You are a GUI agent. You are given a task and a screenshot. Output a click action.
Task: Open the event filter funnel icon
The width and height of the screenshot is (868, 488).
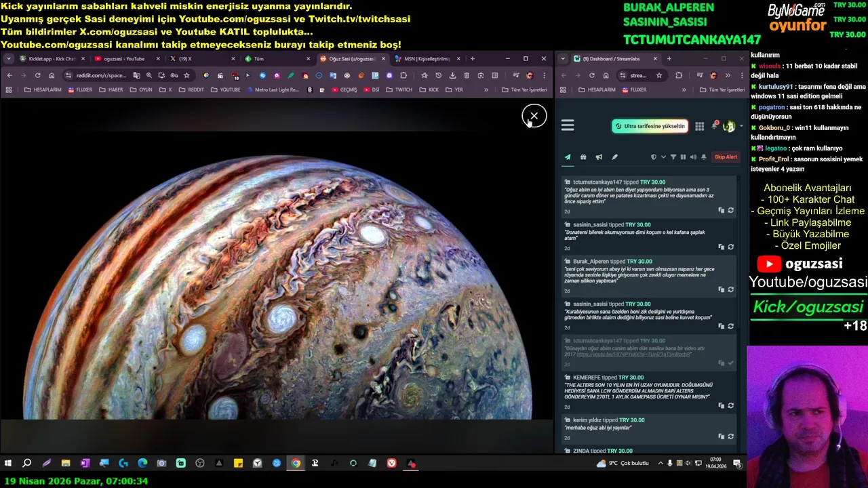(x=673, y=157)
